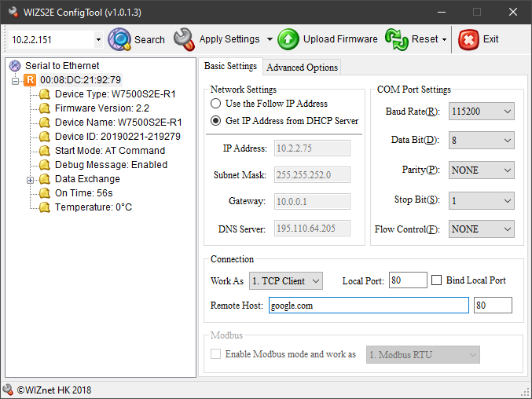Open the Parity NONE dropdown
Screen dimensions: 532x399
point(481,170)
